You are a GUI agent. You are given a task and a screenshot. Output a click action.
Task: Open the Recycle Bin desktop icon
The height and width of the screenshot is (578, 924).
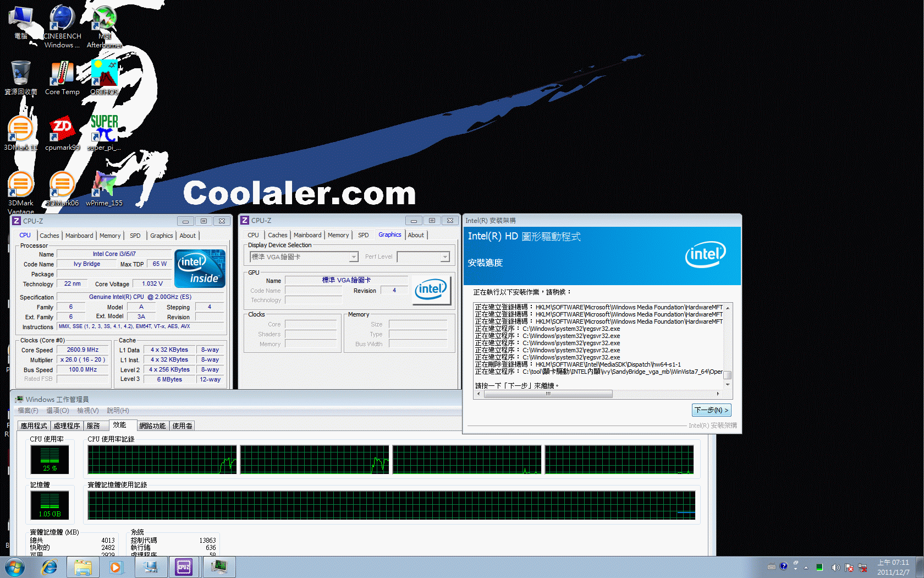pos(21,77)
